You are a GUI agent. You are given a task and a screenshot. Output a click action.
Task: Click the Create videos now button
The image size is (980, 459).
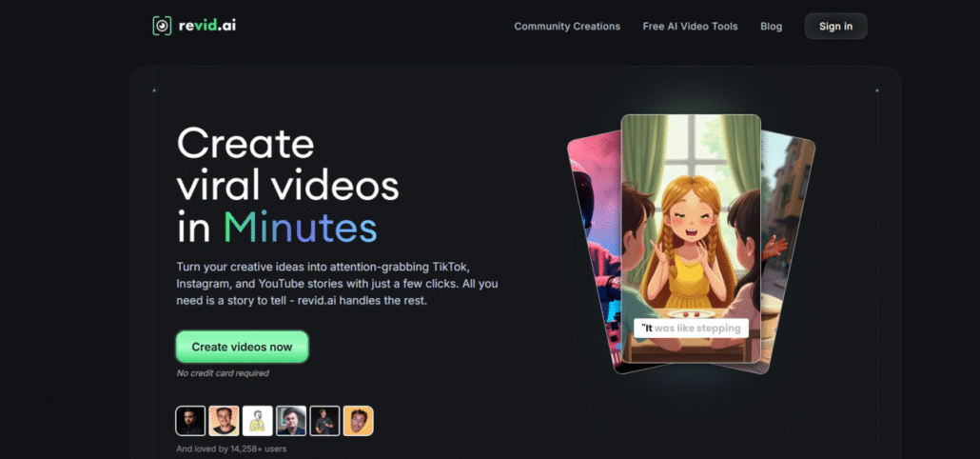pyautogui.click(x=242, y=347)
